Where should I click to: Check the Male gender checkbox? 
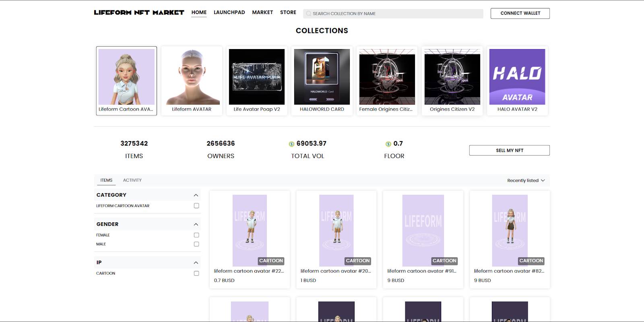click(196, 244)
